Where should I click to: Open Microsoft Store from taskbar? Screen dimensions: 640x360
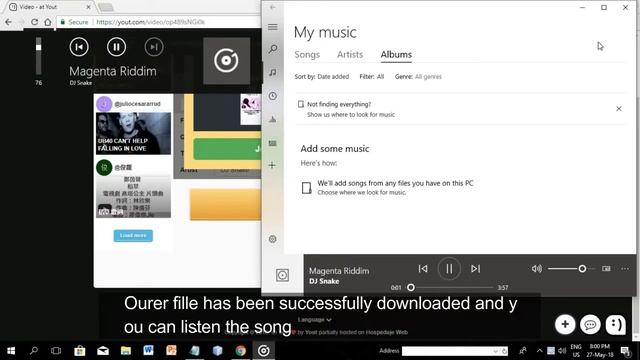pyautogui.click(x=80, y=351)
